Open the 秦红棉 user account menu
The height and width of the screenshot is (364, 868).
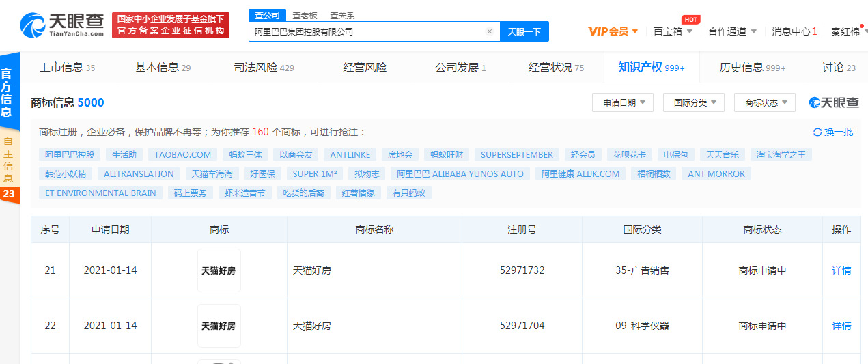(848, 31)
